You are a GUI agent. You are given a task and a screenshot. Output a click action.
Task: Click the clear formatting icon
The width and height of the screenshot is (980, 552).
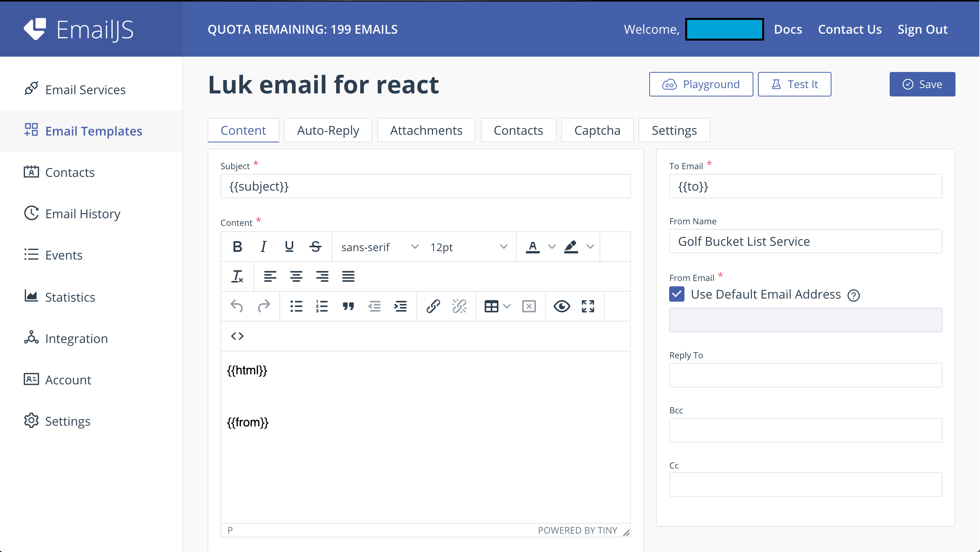[237, 276]
